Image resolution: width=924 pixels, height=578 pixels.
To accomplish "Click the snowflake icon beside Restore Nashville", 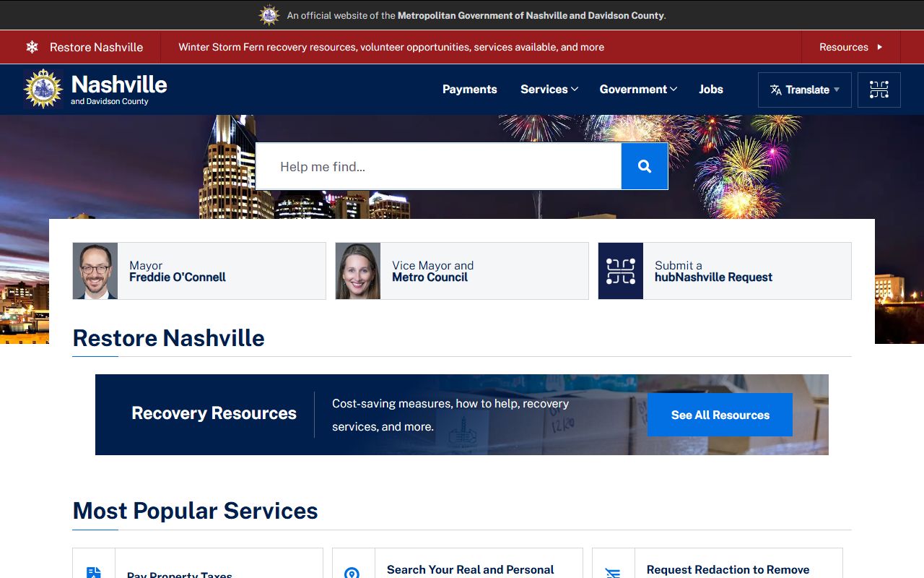I will click(32, 47).
